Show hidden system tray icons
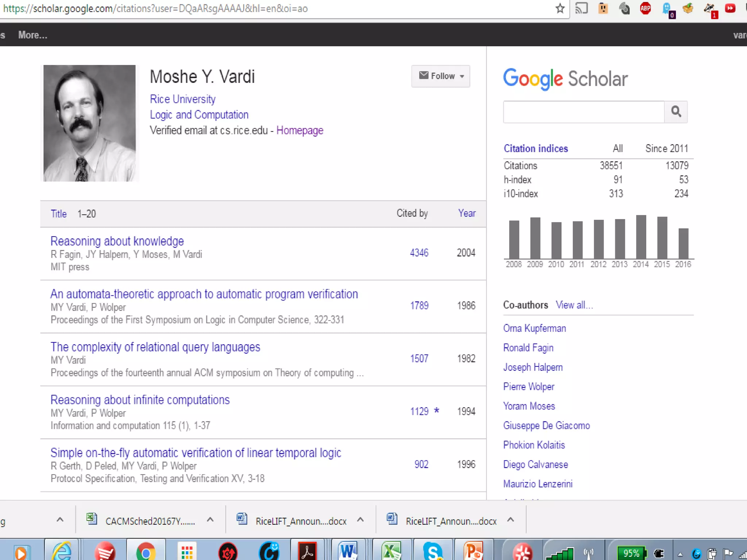 coord(680,554)
